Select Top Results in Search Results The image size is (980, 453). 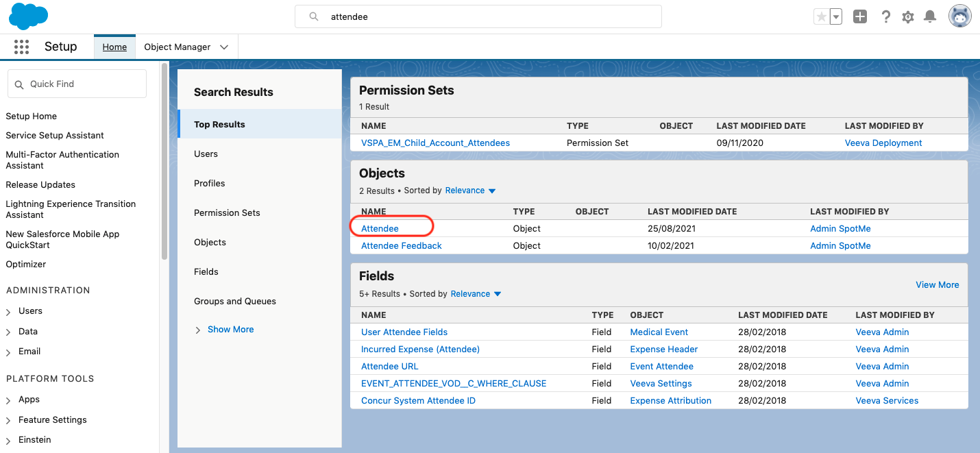(259, 124)
